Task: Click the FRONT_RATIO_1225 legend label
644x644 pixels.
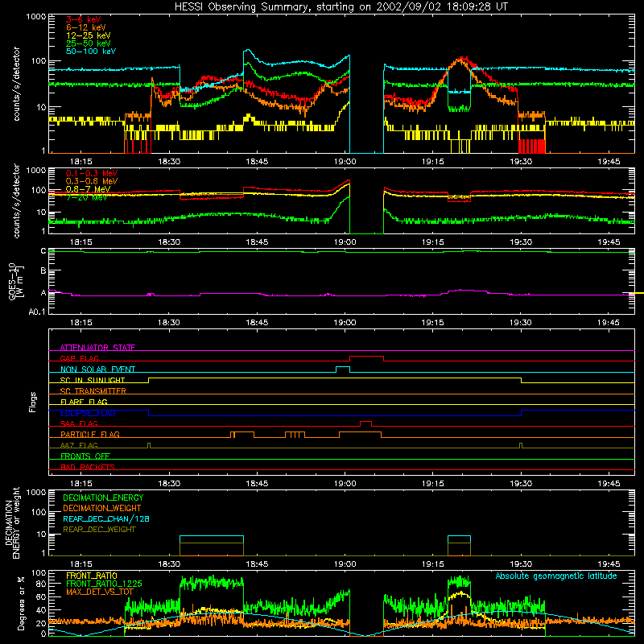Action: (104, 584)
